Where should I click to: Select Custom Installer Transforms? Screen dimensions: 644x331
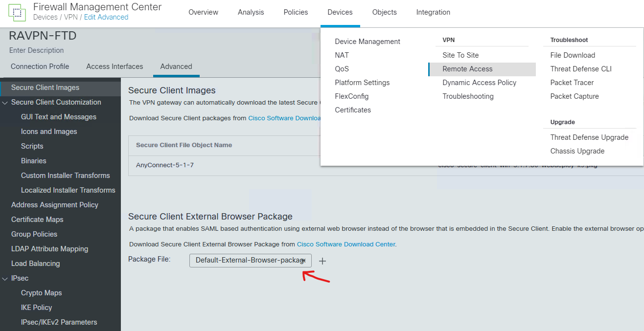click(66, 176)
